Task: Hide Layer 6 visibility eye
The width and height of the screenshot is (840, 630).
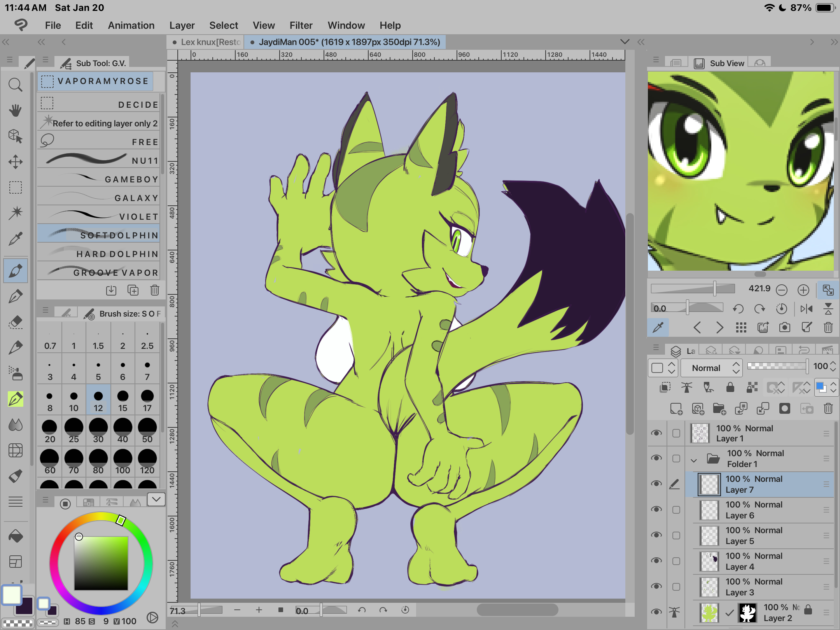Action: [656, 509]
